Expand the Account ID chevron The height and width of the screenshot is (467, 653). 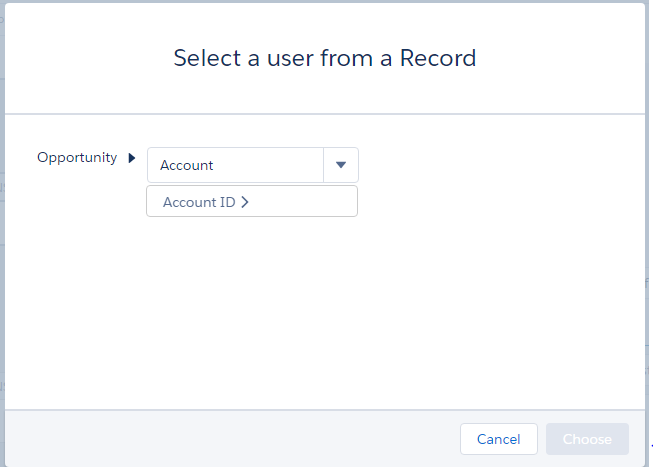pyautogui.click(x=245, y=202)
